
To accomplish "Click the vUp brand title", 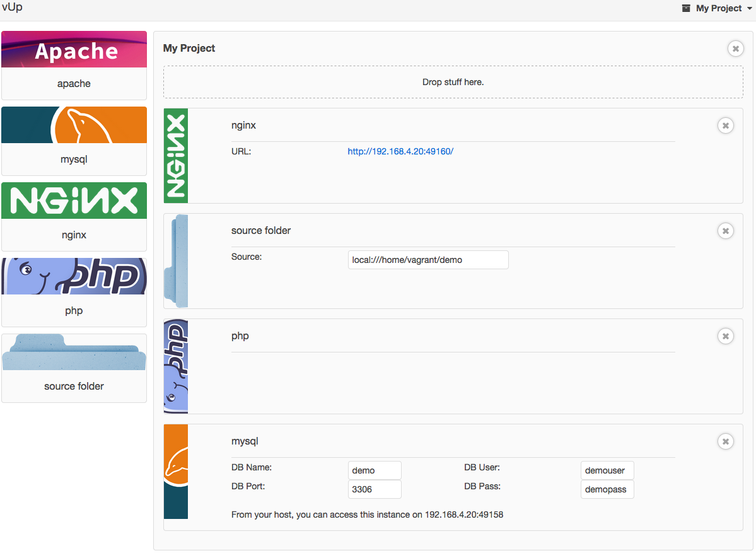I will pos(12,7).
